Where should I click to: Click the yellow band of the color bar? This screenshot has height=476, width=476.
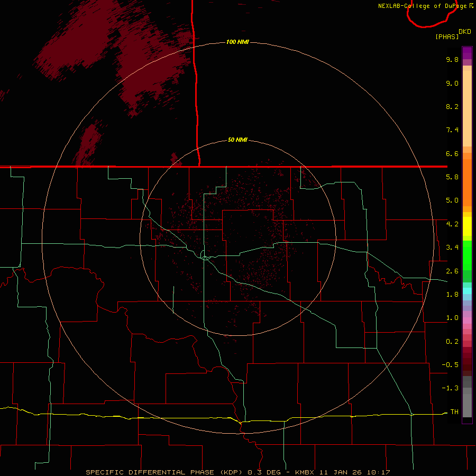click(467, 226)
